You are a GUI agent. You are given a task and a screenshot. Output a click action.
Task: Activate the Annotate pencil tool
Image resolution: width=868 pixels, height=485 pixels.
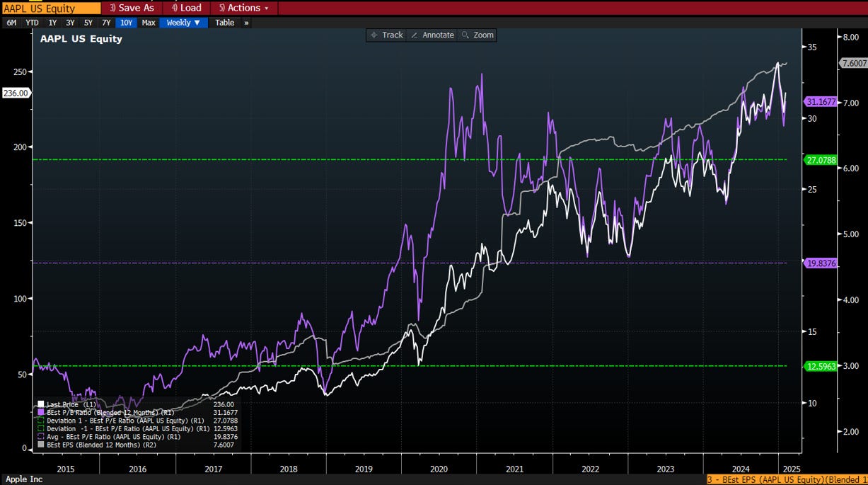(x=432, y=35)
